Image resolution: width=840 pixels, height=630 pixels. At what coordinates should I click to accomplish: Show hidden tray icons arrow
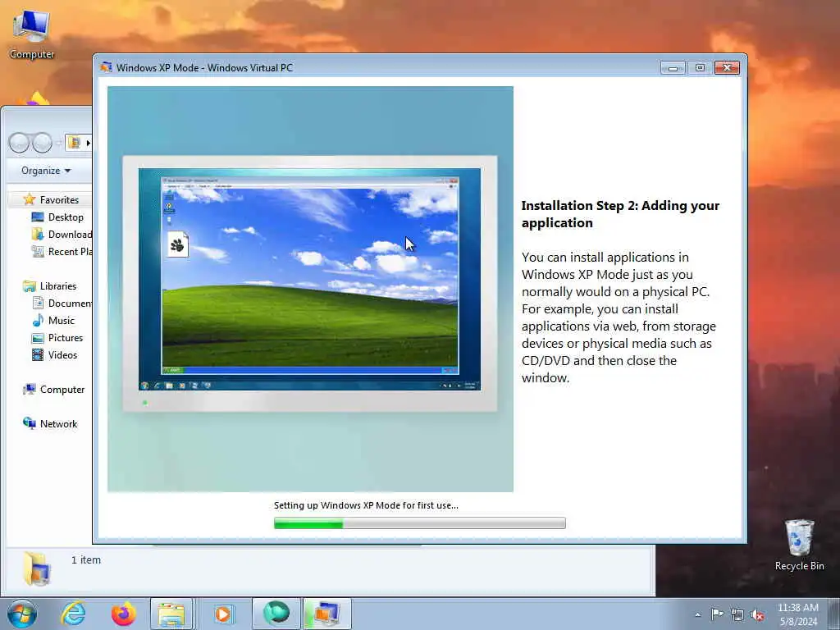point(697,615)
